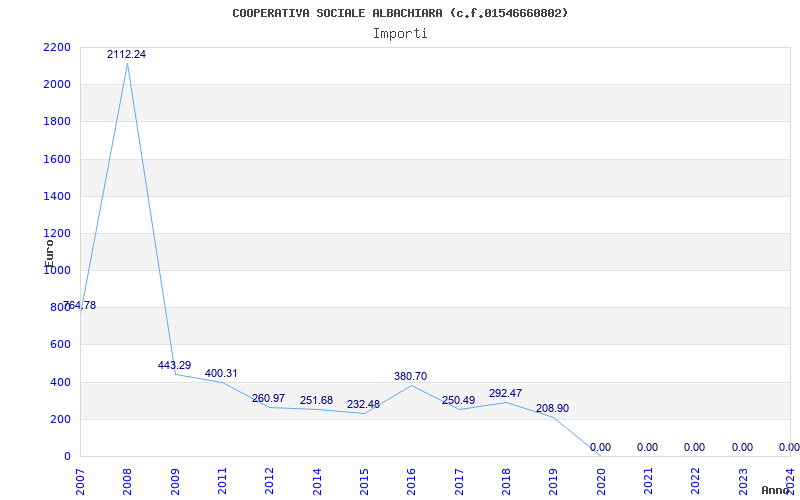Screen dimensions: 800x500
Task: Select the 251.68 data label
Action: [316, 401]
